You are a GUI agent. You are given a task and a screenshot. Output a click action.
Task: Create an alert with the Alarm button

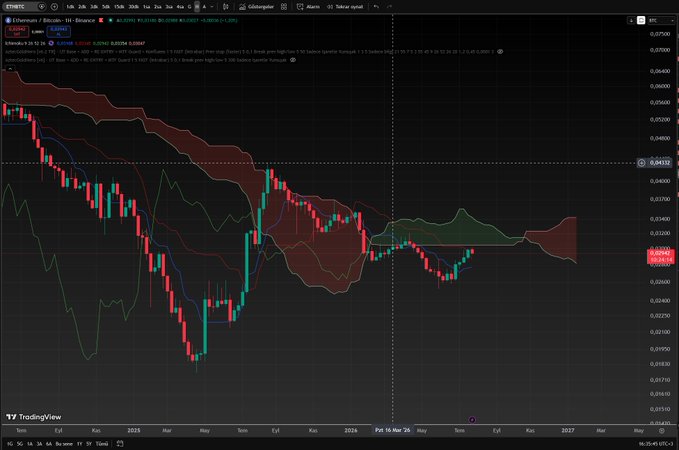coord(308,7)
